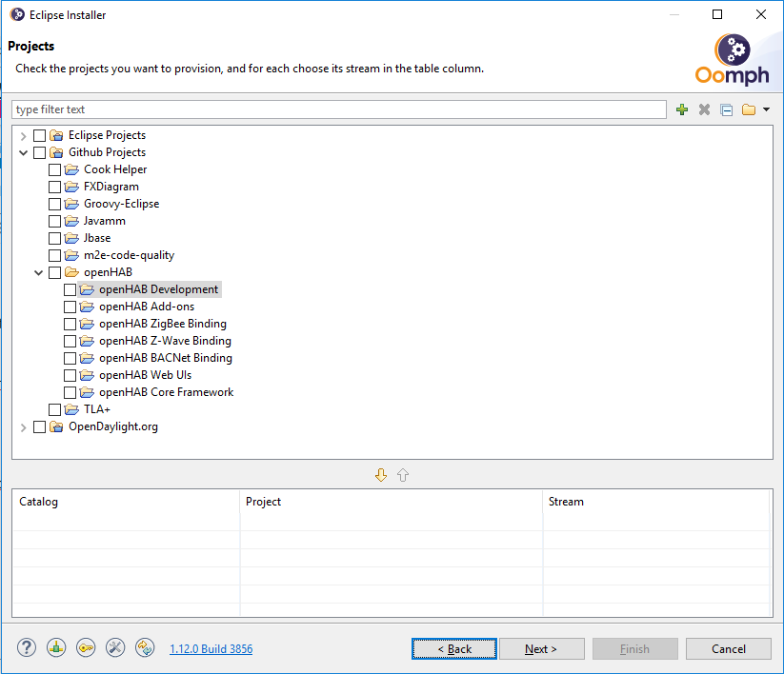This screenshot has height=674, width=784.
Task: Click the Catalog column header
Action: coord(126,501)
